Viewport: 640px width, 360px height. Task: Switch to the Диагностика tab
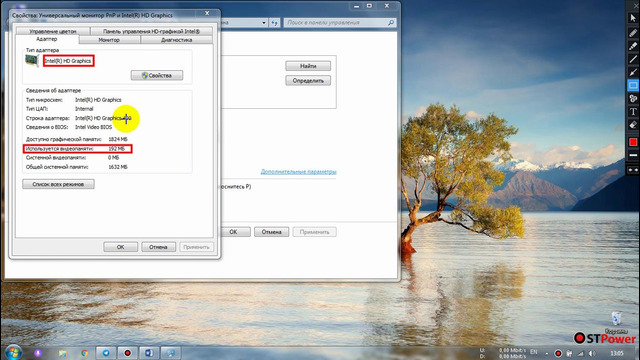click(176, 40)
